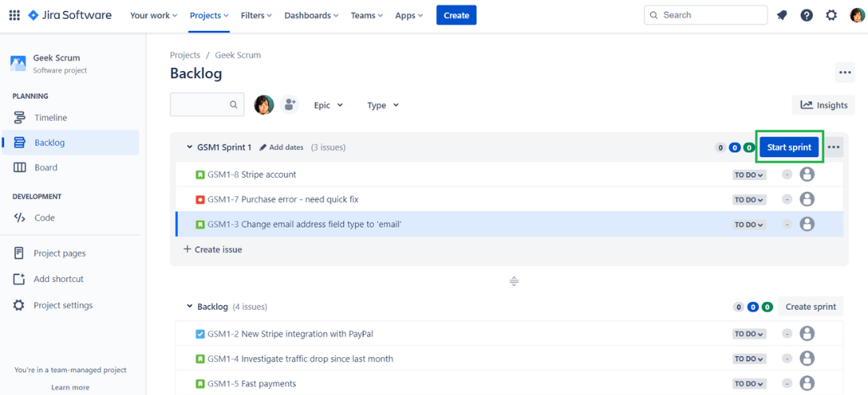
Task: Click the sprint/backlog resize divider handle
Action: click(514, 281)
